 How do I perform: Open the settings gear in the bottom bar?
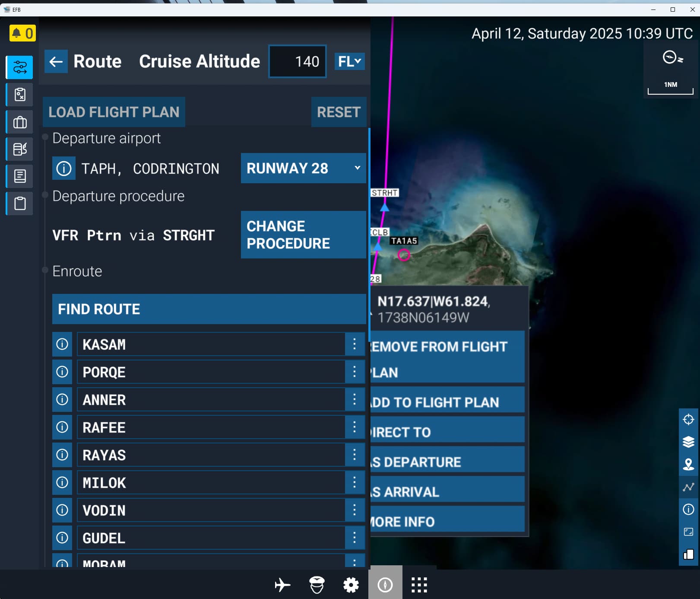350,584
